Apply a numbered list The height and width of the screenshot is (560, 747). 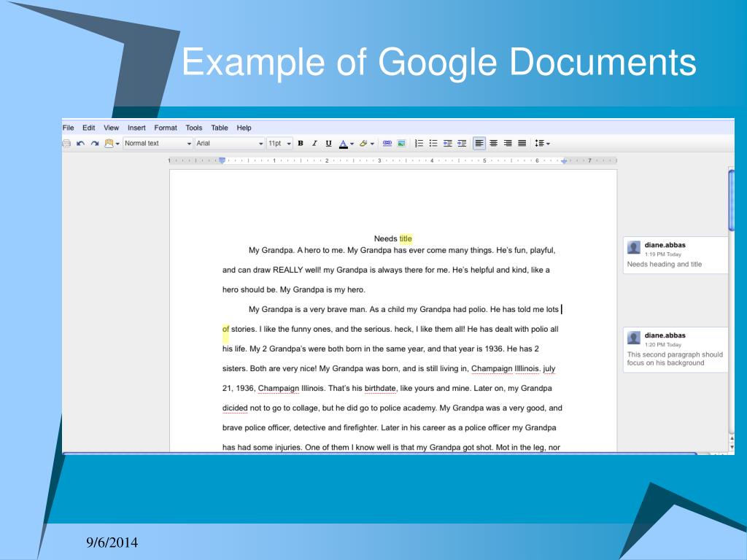(419, 144)
